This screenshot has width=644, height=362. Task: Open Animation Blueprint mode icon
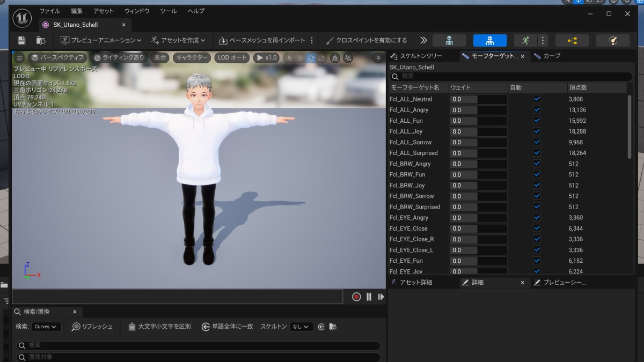[x=572, y=40]
